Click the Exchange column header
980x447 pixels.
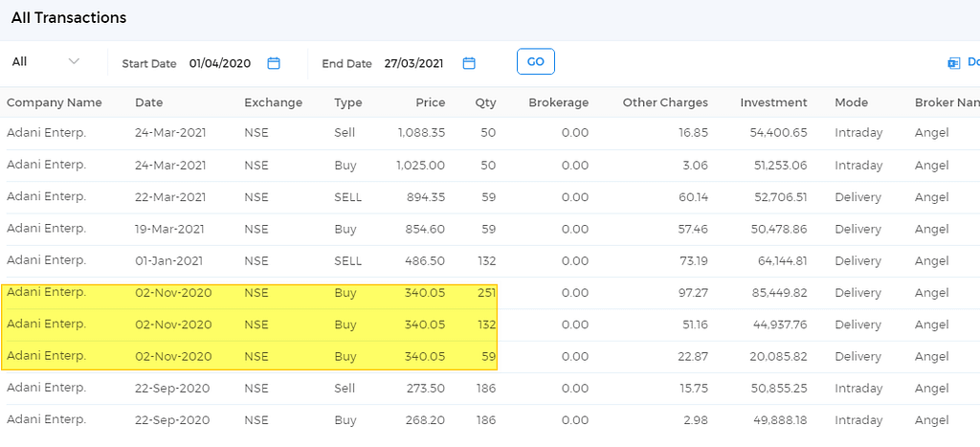tap(273, 102)
